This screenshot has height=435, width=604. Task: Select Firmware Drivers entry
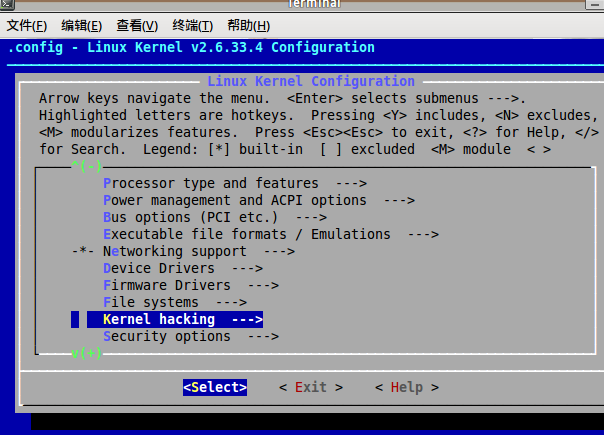point(191,286)
